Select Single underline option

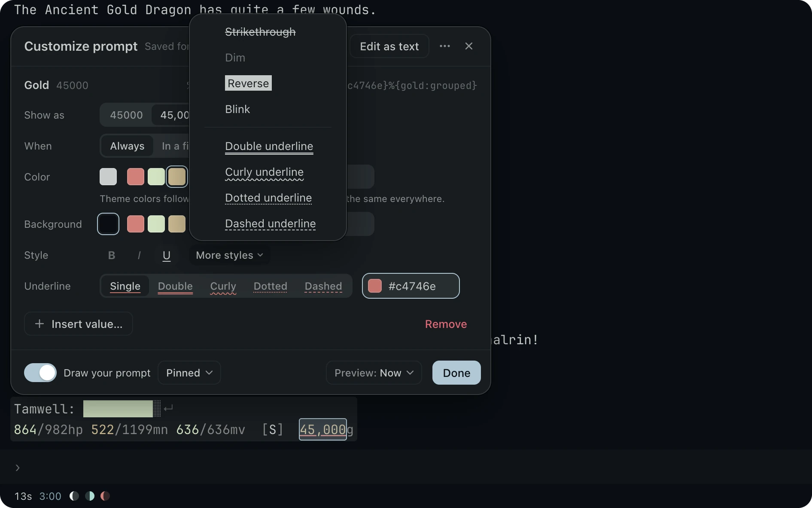click(x=125, y=286)
